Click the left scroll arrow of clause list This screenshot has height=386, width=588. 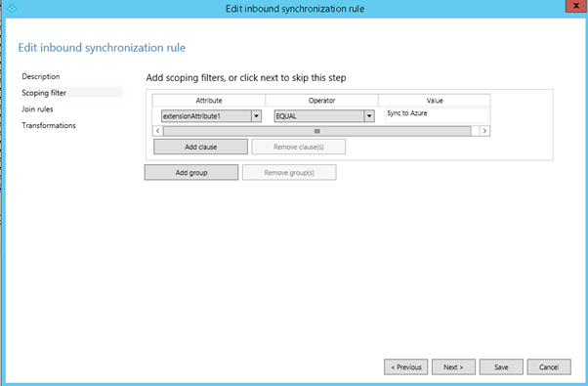click(x=158, y=131)
